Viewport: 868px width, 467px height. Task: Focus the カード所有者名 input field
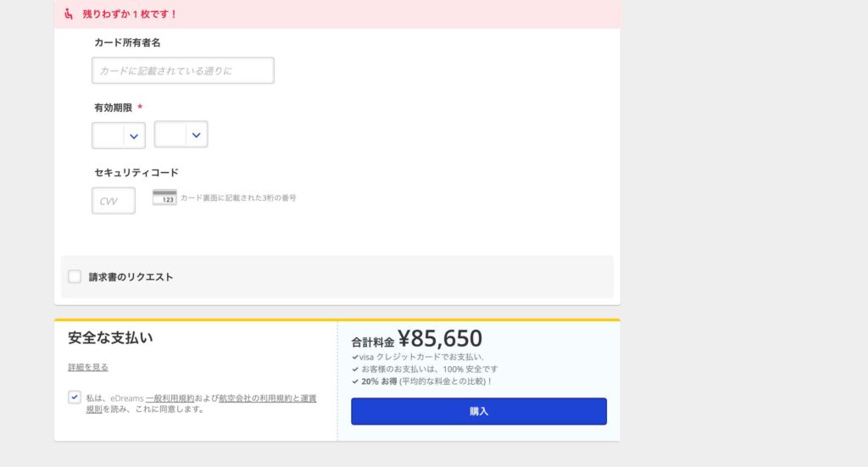point(183,71)
